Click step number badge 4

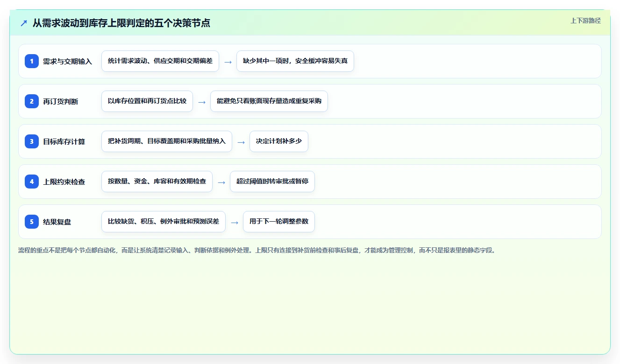pyautogui.click(x=32, y=182)
